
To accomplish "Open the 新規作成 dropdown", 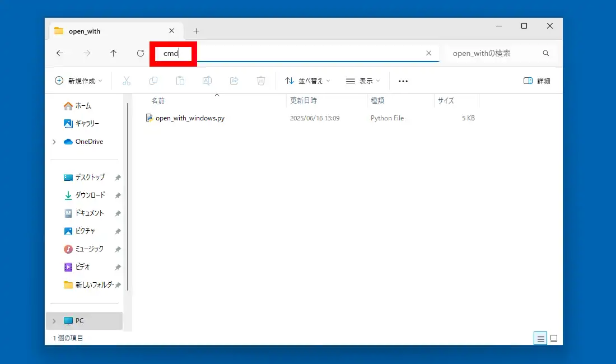I will click(x=78, y=81).
